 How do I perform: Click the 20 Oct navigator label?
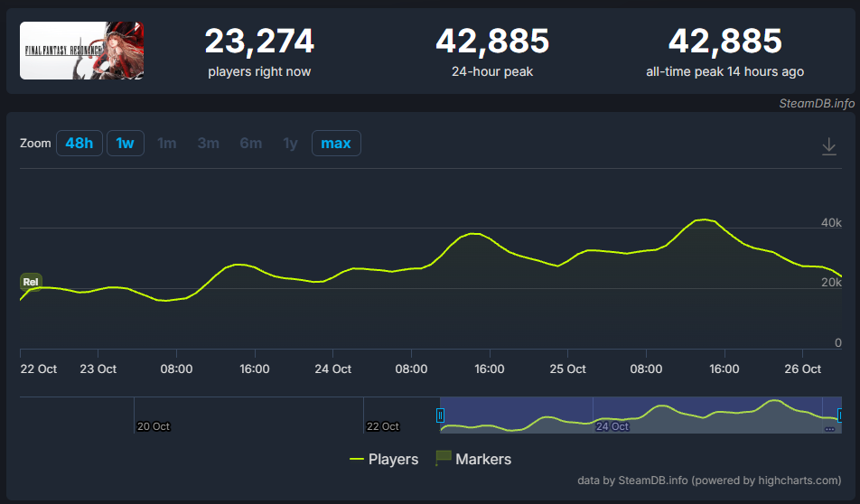(154, 426)
